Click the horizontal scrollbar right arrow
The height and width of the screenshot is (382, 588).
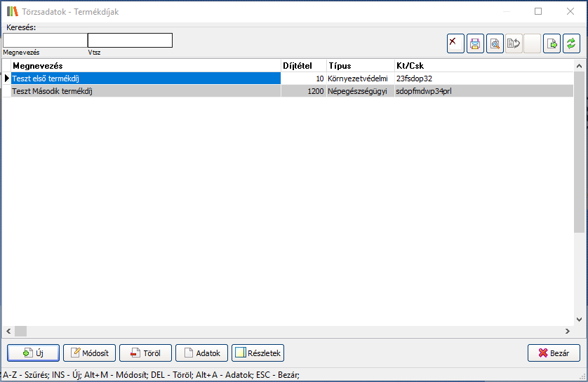568,331
